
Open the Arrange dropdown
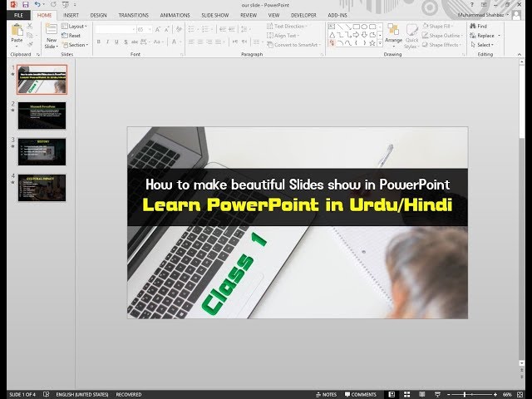pos(393,35)
